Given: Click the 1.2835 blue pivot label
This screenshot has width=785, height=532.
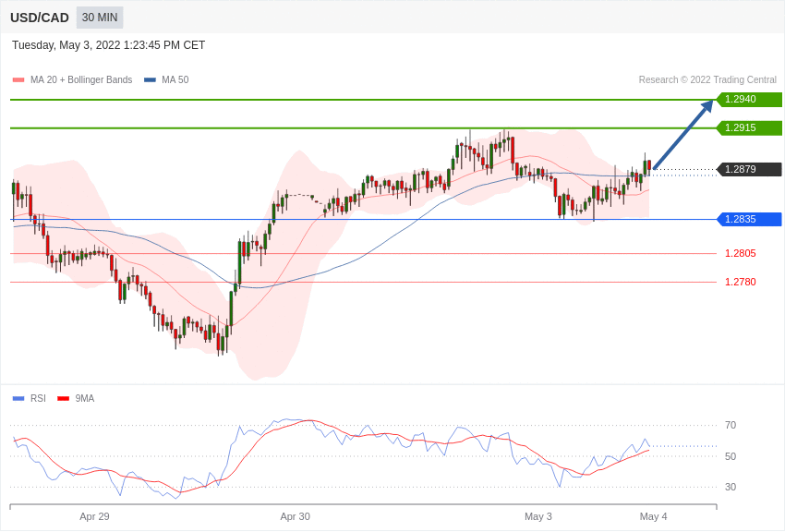Looking at the screenshot, I should tap(750, 219).
